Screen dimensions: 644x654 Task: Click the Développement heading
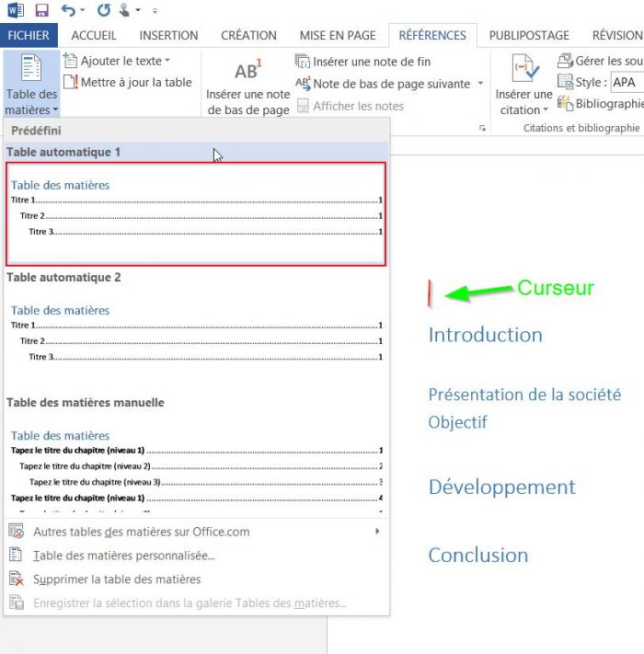tap(502, 488)
